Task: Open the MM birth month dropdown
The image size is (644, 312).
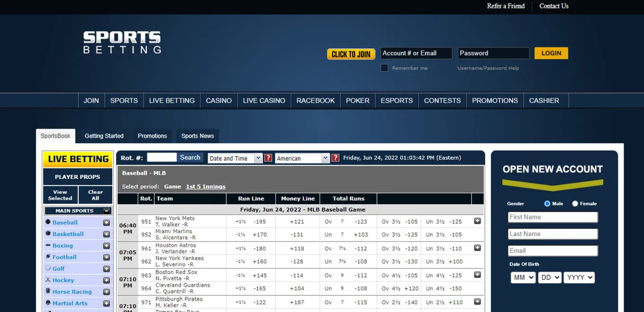Action: click(523, 277)
